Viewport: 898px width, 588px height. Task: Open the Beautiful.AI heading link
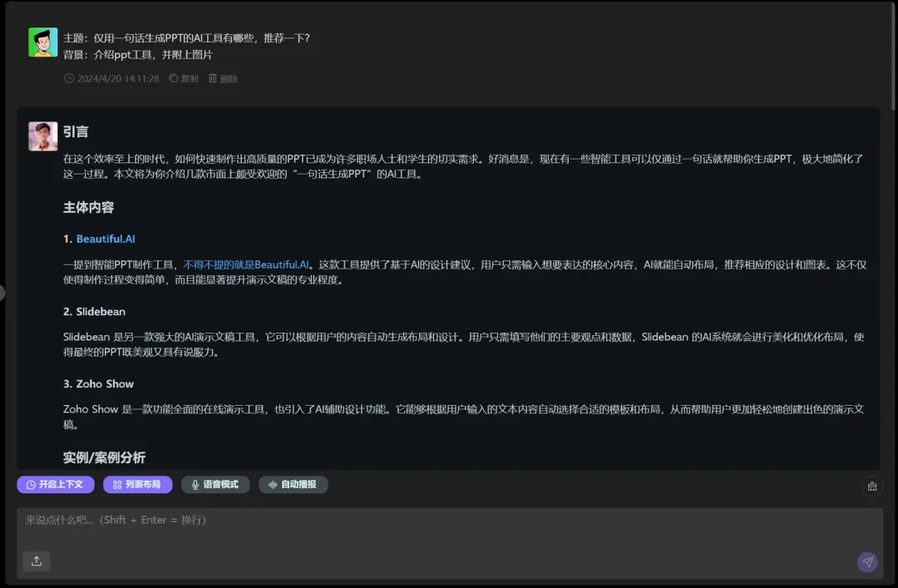click(106, 239)
